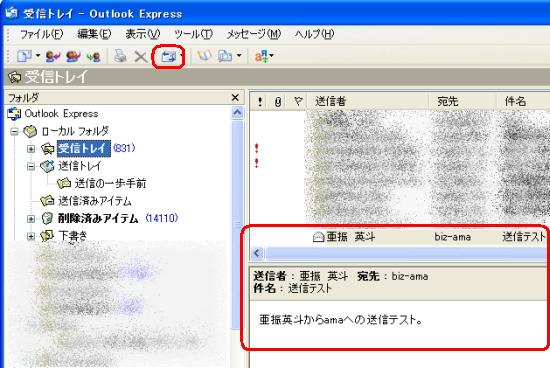Click the Reply All toolbar icon
The image size is (550, 368).
73,56
